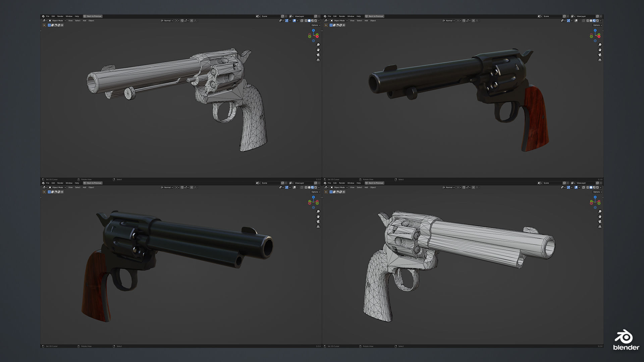Click the Blender logo in top-left menu bar
Image resolution: width=644 pixels, height=362 pixels.
point(43,16)
